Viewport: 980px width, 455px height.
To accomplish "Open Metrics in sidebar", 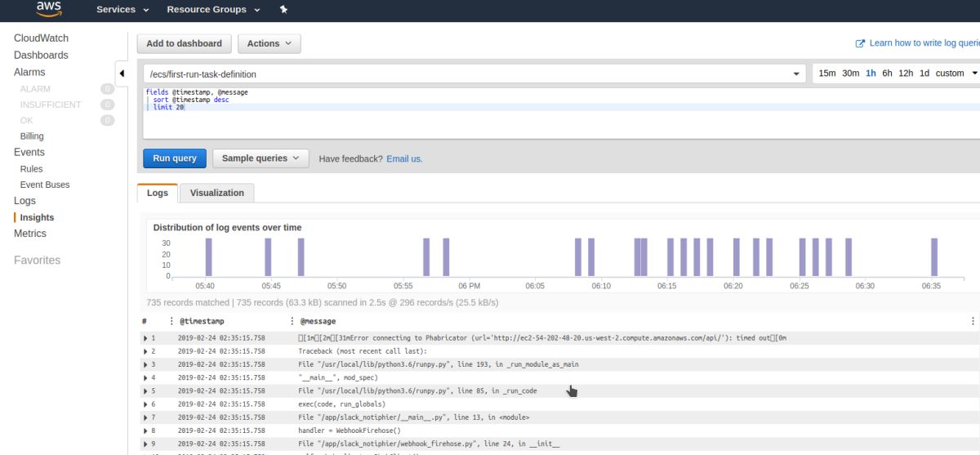I will pos(30,234).
